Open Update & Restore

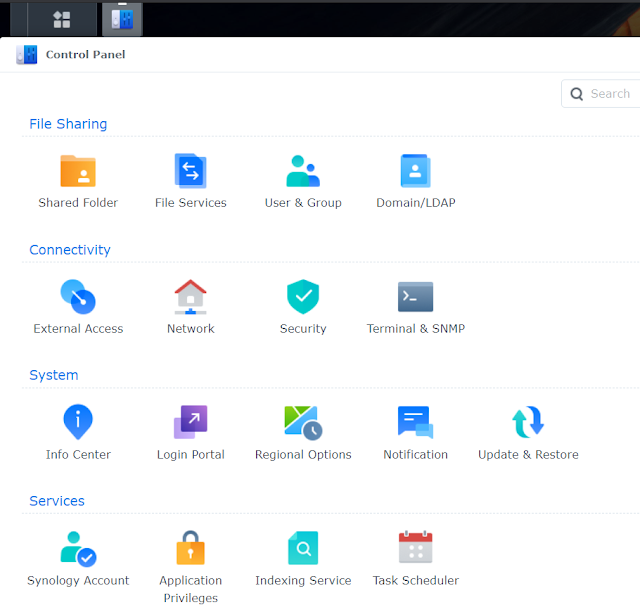coord(528,433)
